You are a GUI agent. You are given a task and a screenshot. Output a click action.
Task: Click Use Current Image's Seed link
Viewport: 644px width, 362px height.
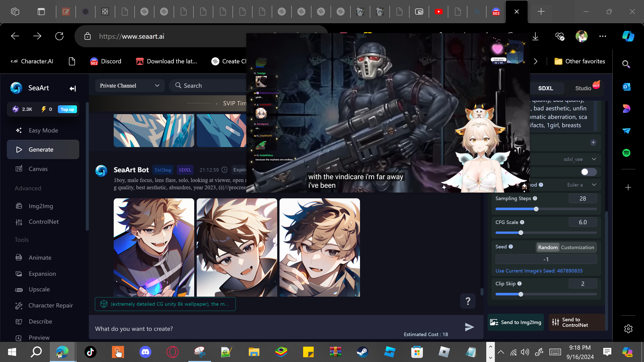[x=539, y=271]
